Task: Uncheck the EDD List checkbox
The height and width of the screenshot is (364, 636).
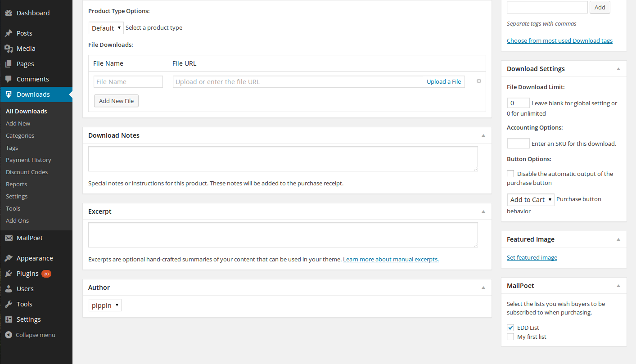Action: 510,328
